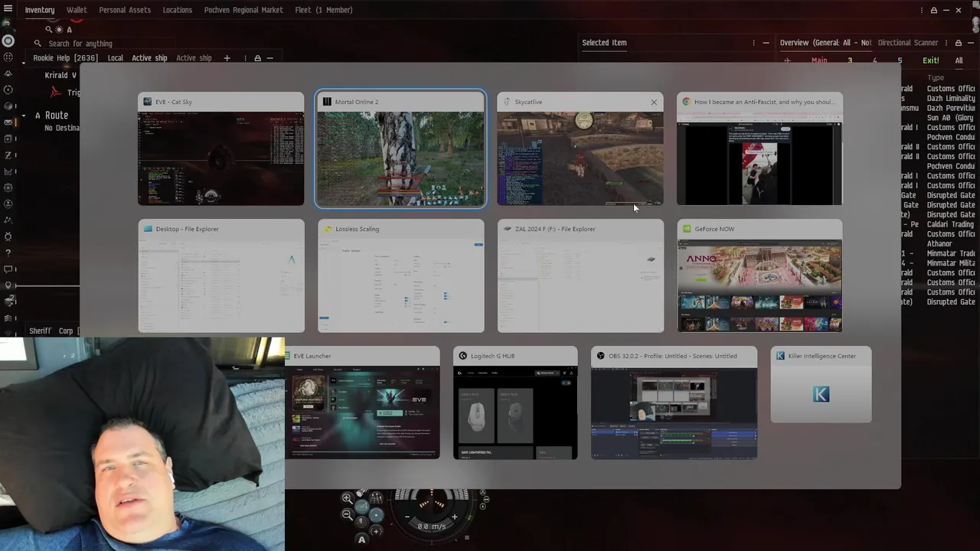The height and width of the screenshot is (551, 980).
Task: Open the Inventory tab
Action: [x=40, y=10]
